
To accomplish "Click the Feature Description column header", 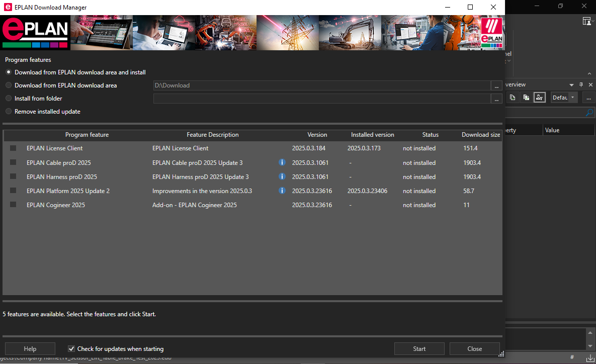I will (212, 135).
